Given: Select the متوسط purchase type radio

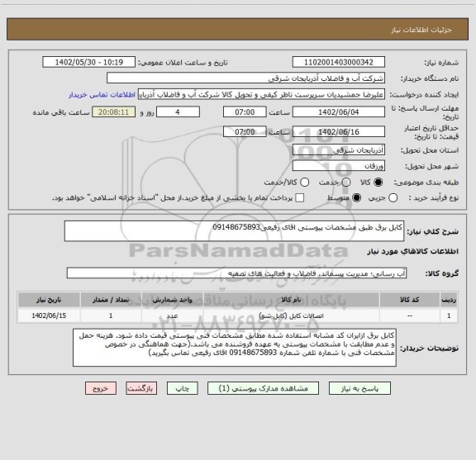Looking at the screenshot, I should (x=356, y=198).
